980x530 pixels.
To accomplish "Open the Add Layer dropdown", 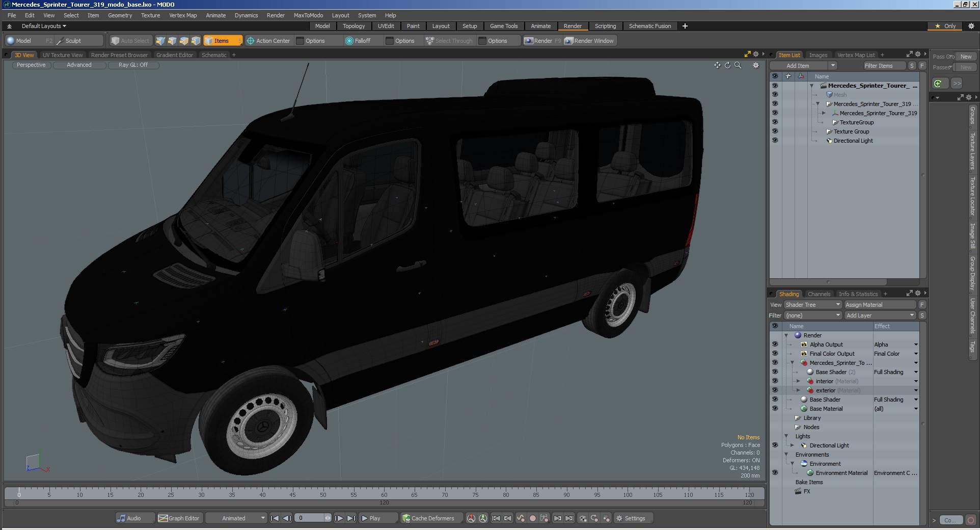I will tap(880, 315).
